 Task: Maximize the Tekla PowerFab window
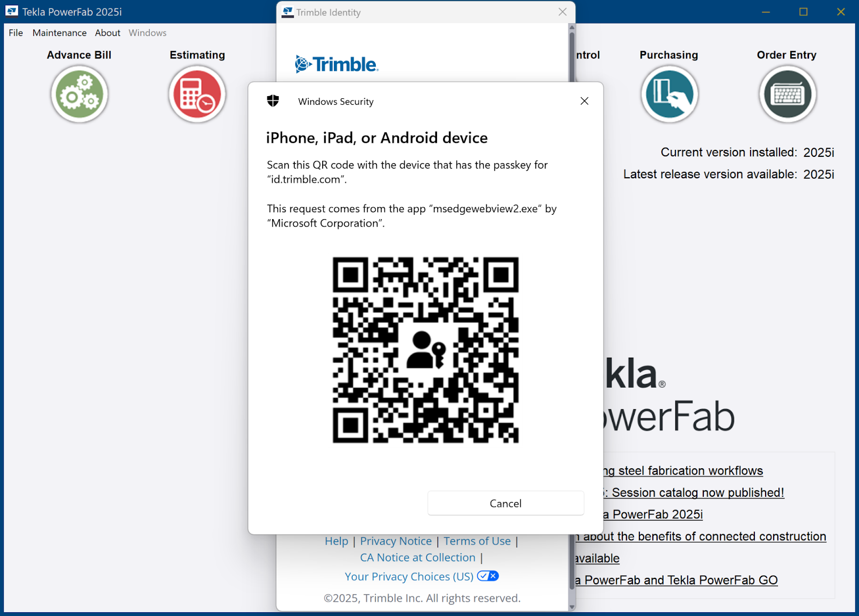click(804, 12)
